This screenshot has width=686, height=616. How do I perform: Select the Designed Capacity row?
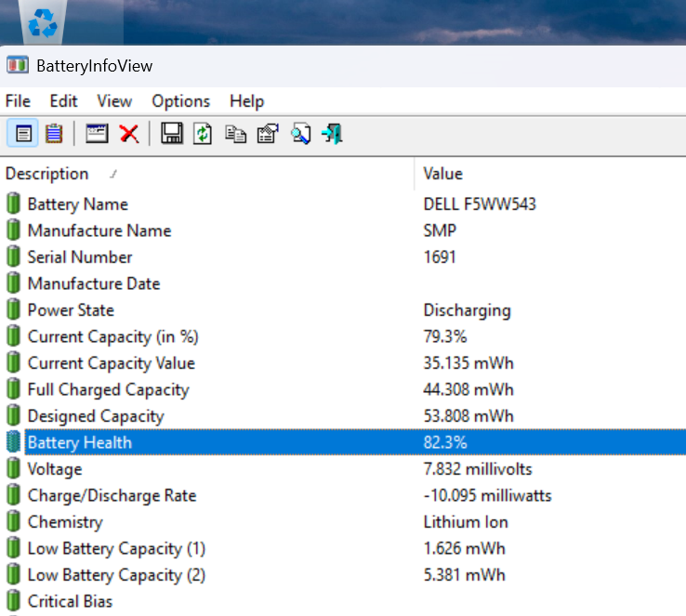point(343,416)
